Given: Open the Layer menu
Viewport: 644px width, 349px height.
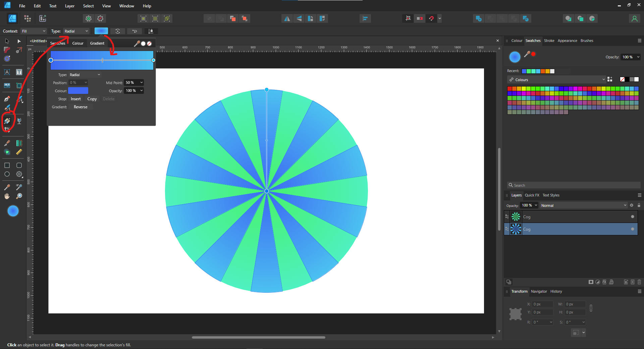Looking at the screenshot, I should [70, 6].
